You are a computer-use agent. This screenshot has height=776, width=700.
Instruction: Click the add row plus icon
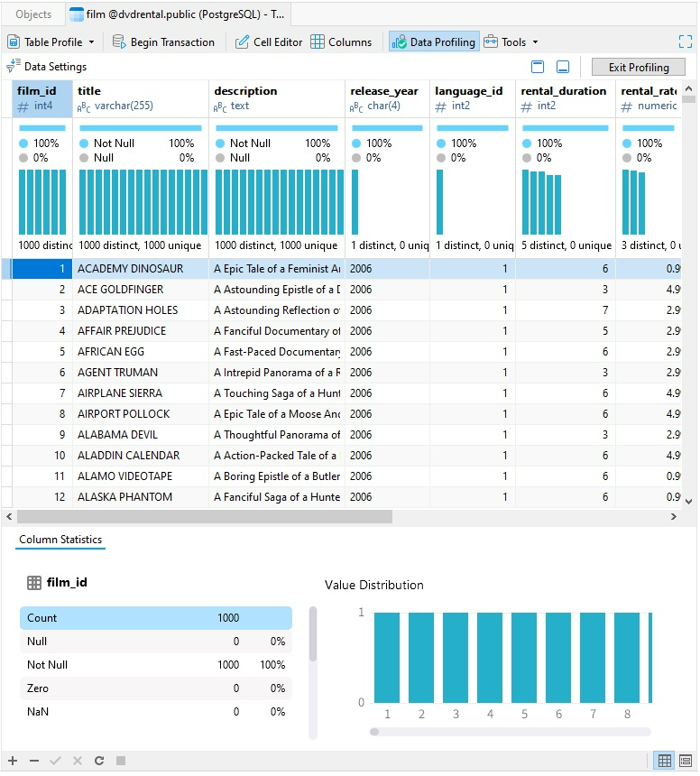pos(13,761)
